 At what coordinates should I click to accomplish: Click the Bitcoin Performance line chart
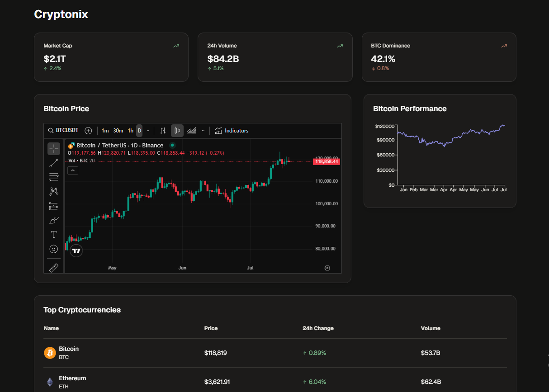click(451, 155)
